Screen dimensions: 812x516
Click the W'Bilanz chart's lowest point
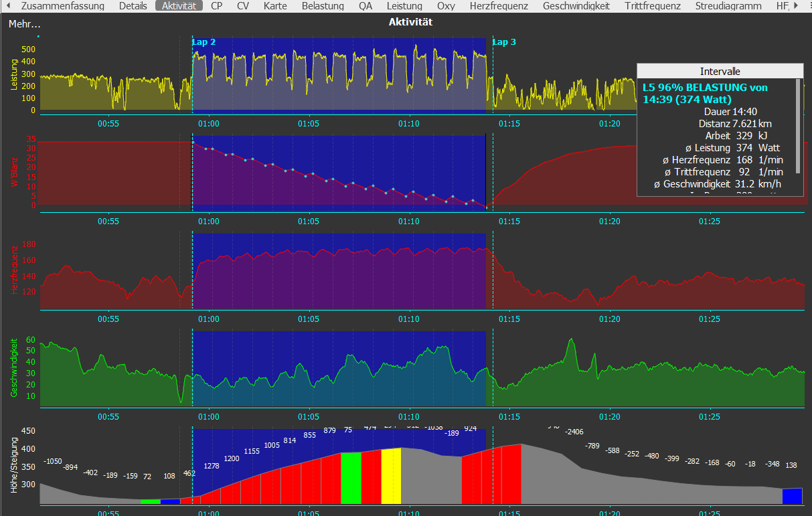[487, 207]
